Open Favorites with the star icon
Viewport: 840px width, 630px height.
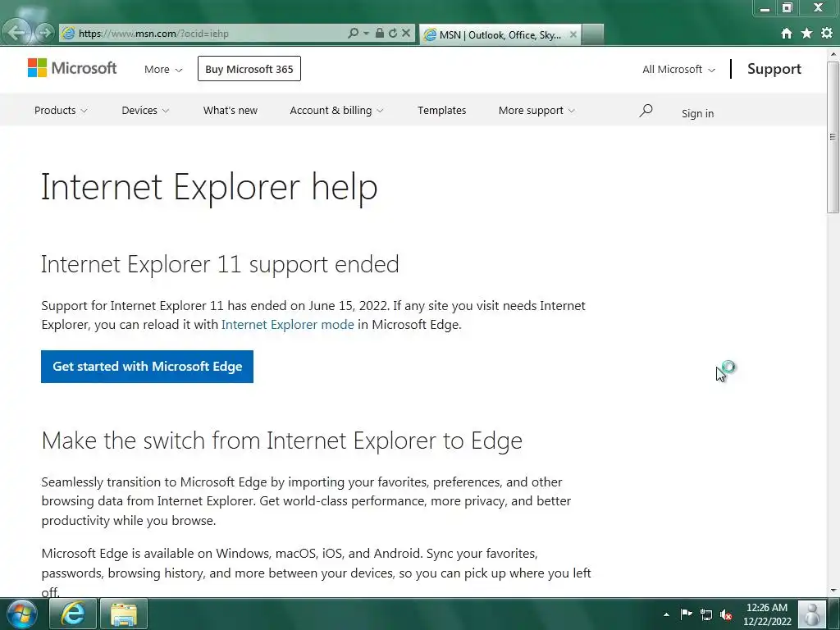click(x=807, y=33)
